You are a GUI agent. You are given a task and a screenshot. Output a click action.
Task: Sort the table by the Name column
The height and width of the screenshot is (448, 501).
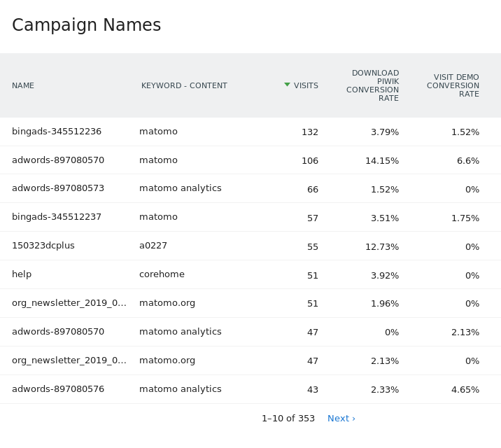tap(23, 85)
